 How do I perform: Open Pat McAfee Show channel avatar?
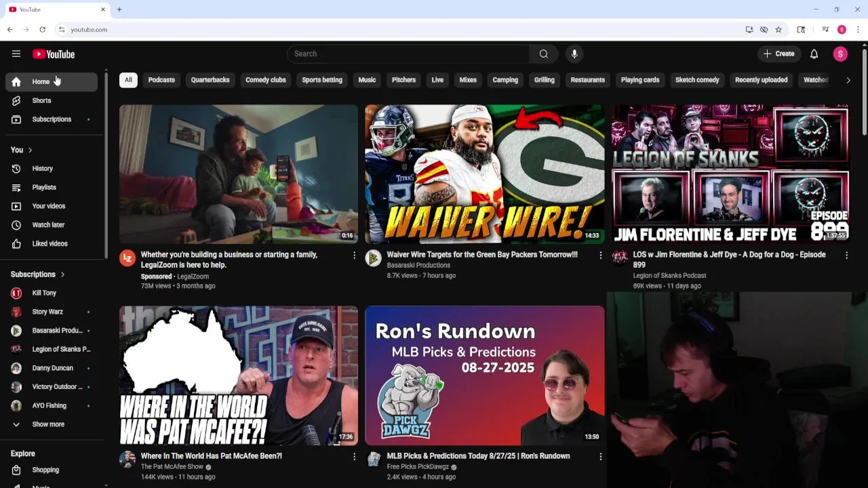127,459
